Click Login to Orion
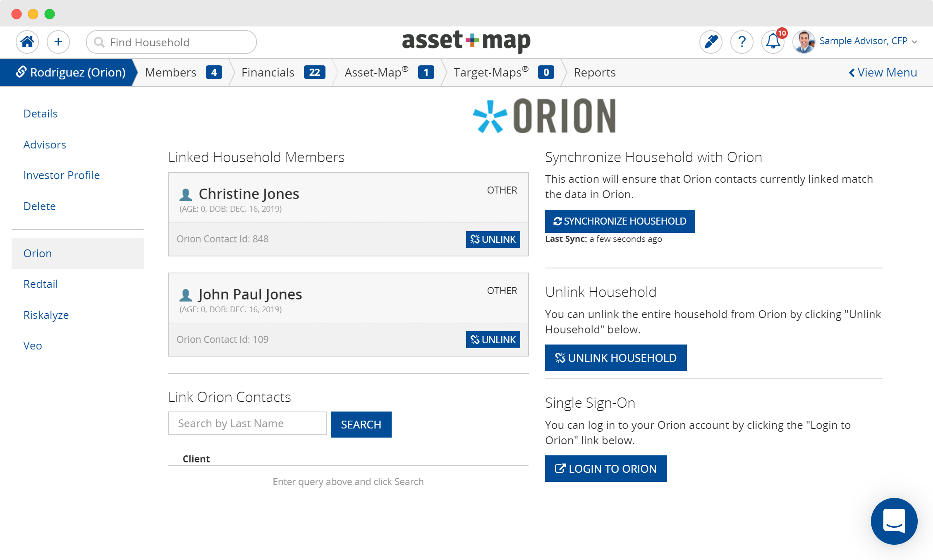Image resolution: width=933 pixels, height=560 pixels. (x=605, y=468)
